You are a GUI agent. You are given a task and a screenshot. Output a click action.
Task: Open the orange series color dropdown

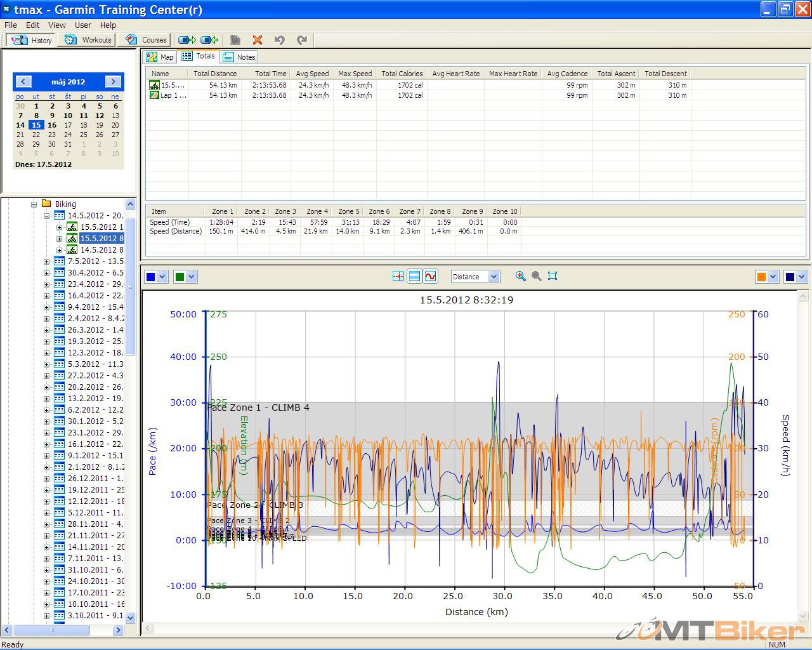click(x=773, y=277)
